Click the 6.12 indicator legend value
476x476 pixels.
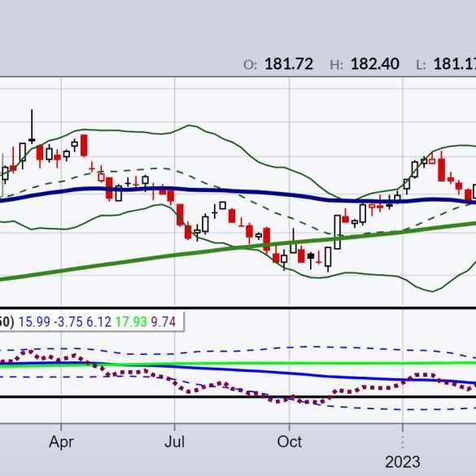click(x=99, y=321)
